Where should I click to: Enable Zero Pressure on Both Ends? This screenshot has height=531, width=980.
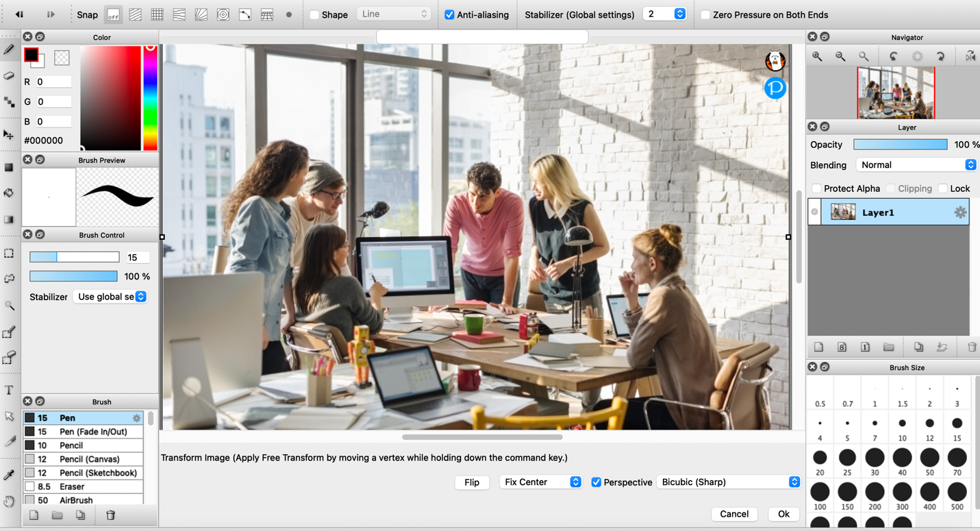(x=705, y=14)
